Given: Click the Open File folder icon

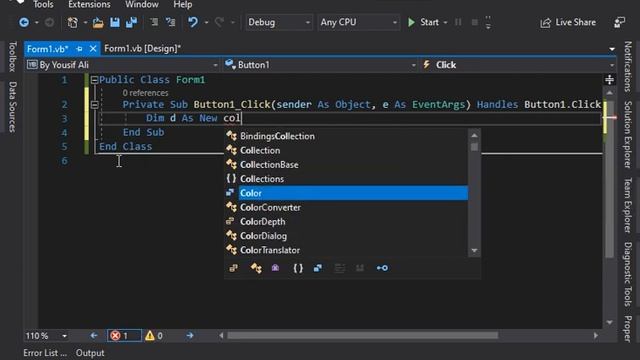Looking at the screenshot, I should [98, 22].
